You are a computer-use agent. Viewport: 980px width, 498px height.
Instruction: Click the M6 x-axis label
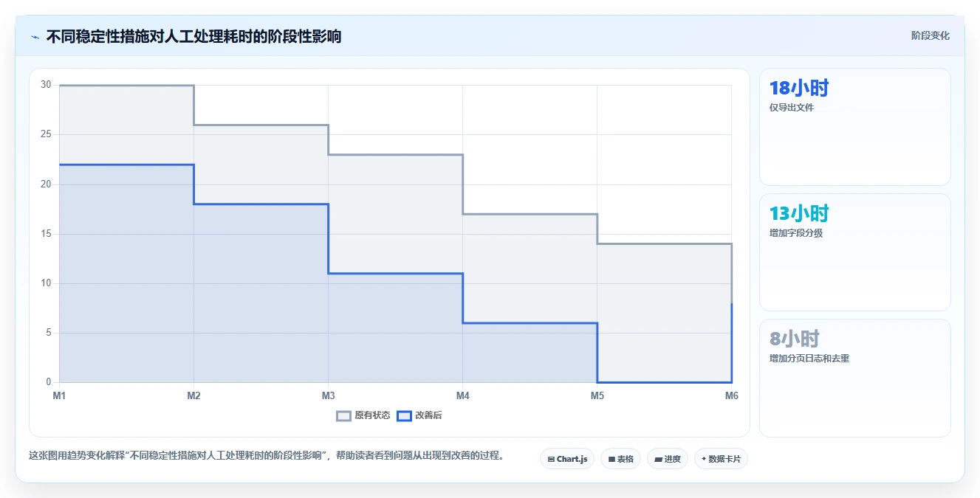click(731, 396)
